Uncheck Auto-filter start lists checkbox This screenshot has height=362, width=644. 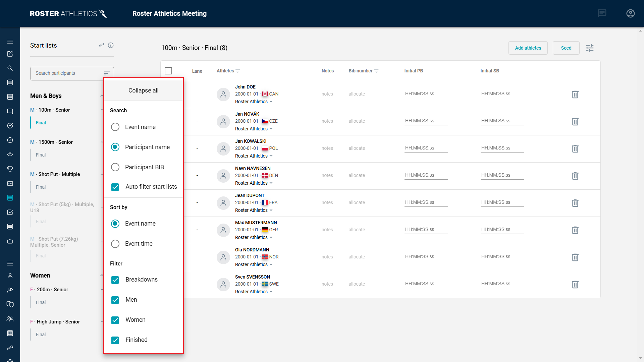115,187
